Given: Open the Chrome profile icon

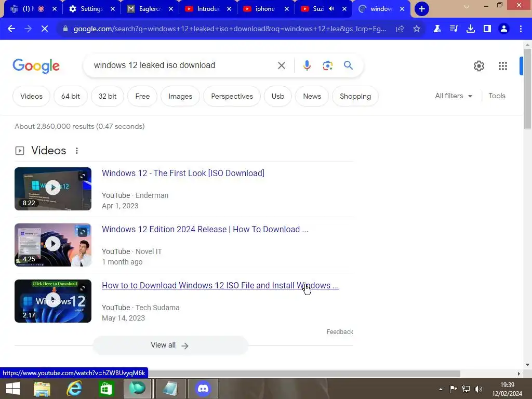Looking at the screenshot, I should [x=504, y=29].
